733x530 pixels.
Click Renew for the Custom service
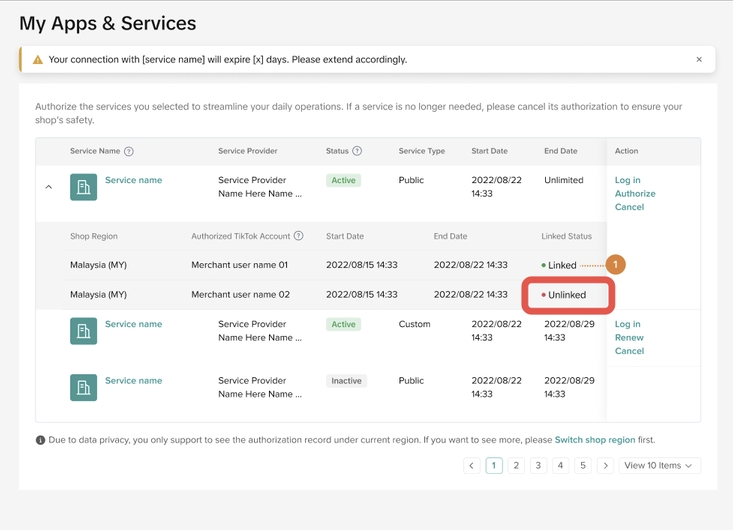tap(629, 338)
